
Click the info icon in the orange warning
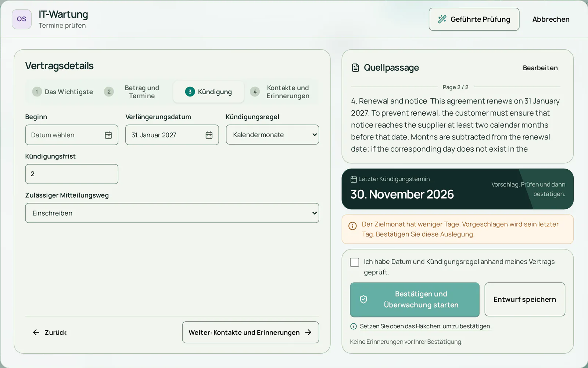click(x=352, y=226)
